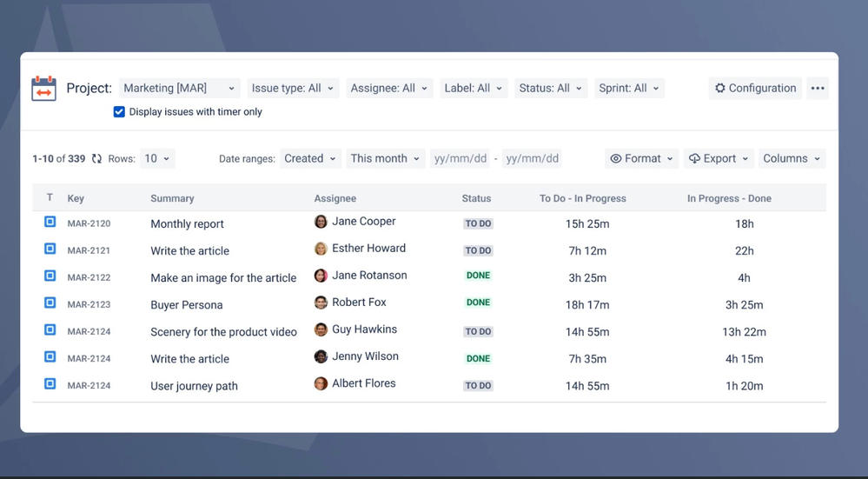Click User journey path summary
Image resolution: width=868 pixels, height=479 pixels.
pyautogui.click(x=195, y=386)
